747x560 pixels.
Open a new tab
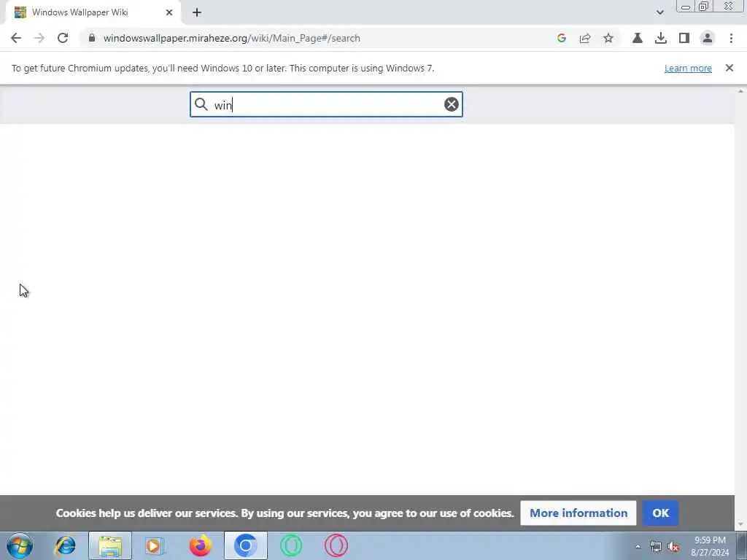tap(197, 12)
